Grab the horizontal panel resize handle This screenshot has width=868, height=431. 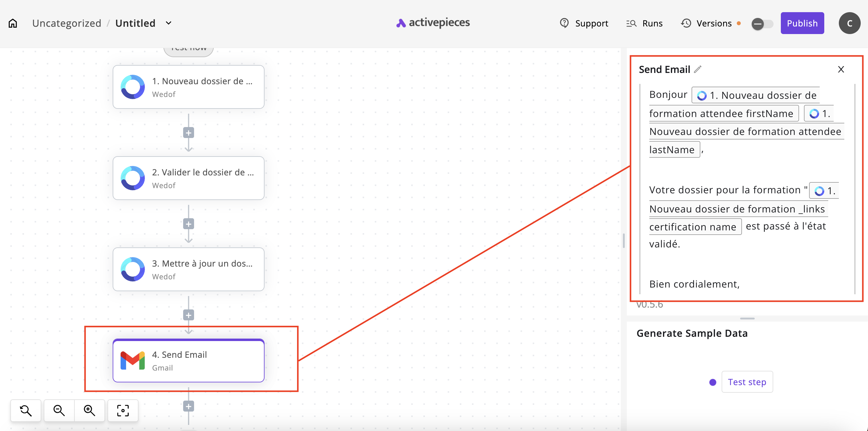coord(747,318)
